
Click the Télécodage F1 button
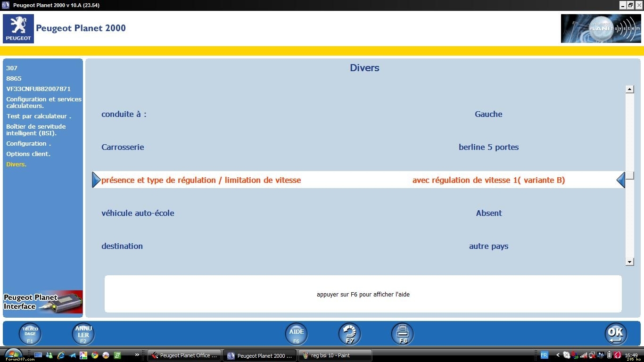(x=30, y=334)
